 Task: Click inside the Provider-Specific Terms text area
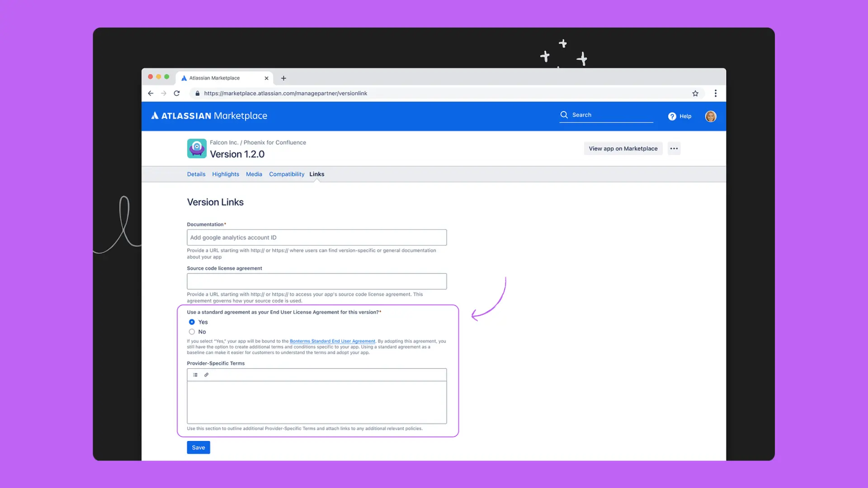coord(317,402)
